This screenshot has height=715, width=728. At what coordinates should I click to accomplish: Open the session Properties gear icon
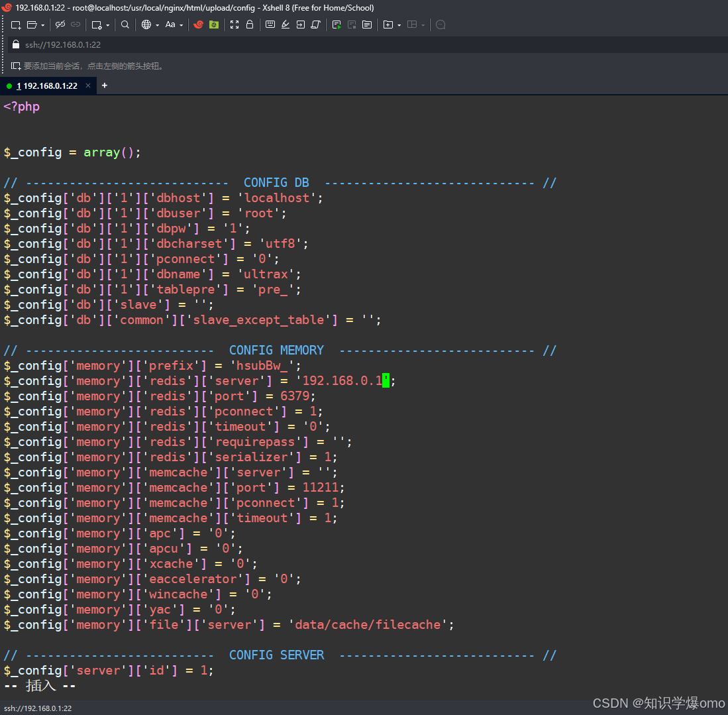(97, 25)
